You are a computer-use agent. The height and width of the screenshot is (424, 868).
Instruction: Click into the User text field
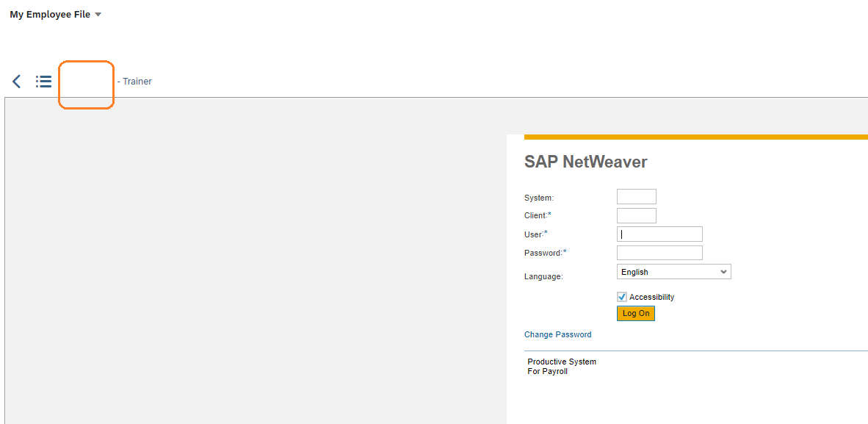[659, 234]
